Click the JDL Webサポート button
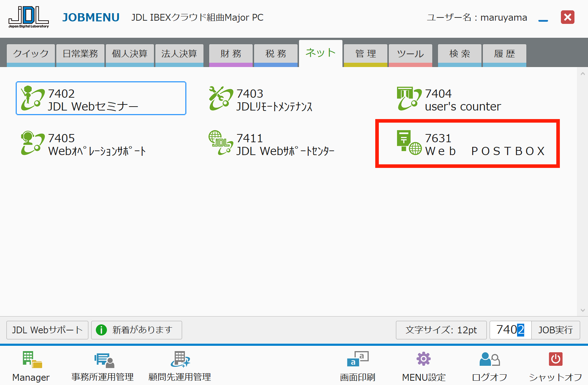Screen dimensions: 588x385 [47, 330]
